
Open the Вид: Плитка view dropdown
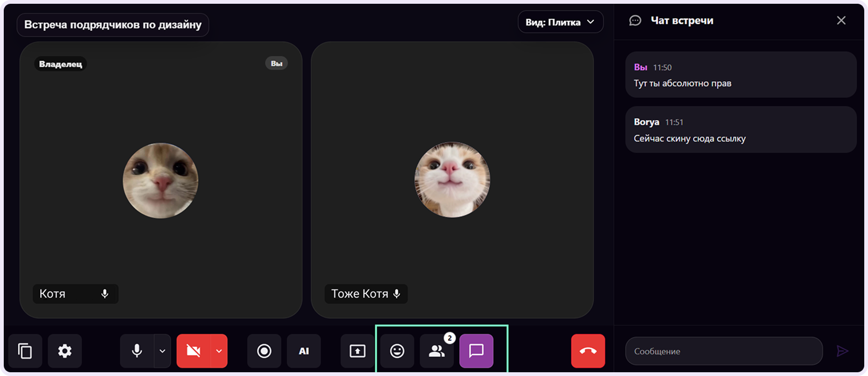560,22
